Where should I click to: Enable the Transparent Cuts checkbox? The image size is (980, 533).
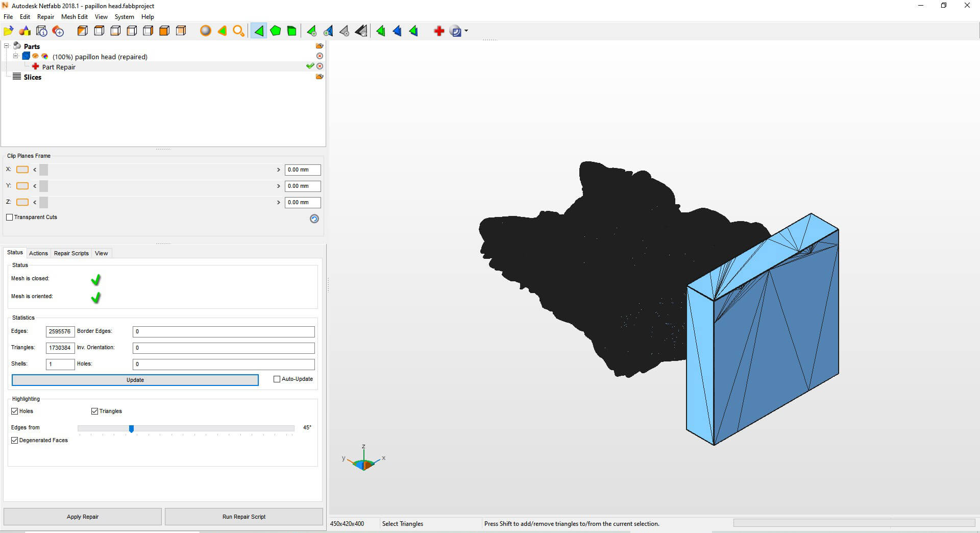[10, 217]
